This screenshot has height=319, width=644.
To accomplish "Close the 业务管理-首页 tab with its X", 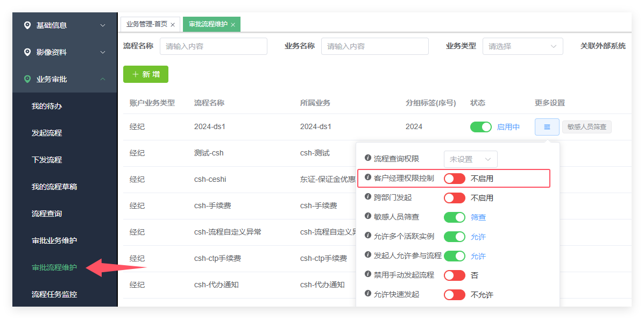I will click(x=173, y=25).
